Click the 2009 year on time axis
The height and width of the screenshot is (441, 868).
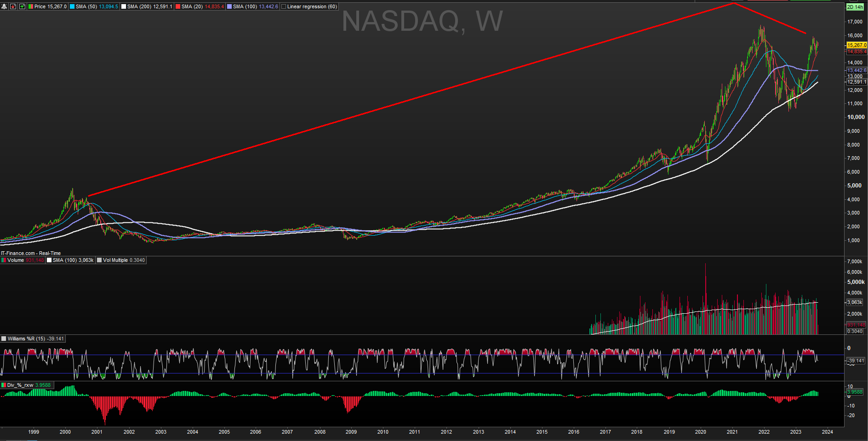coord(351,432)
